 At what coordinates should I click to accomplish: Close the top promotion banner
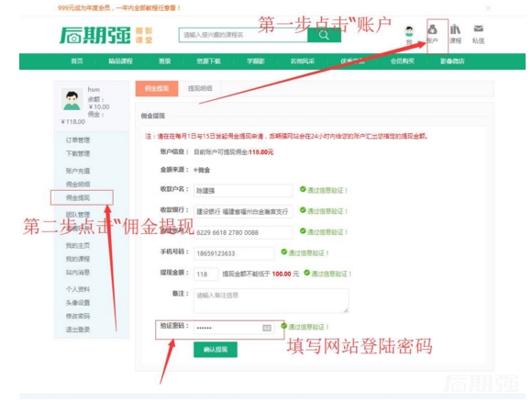(488, 8)
